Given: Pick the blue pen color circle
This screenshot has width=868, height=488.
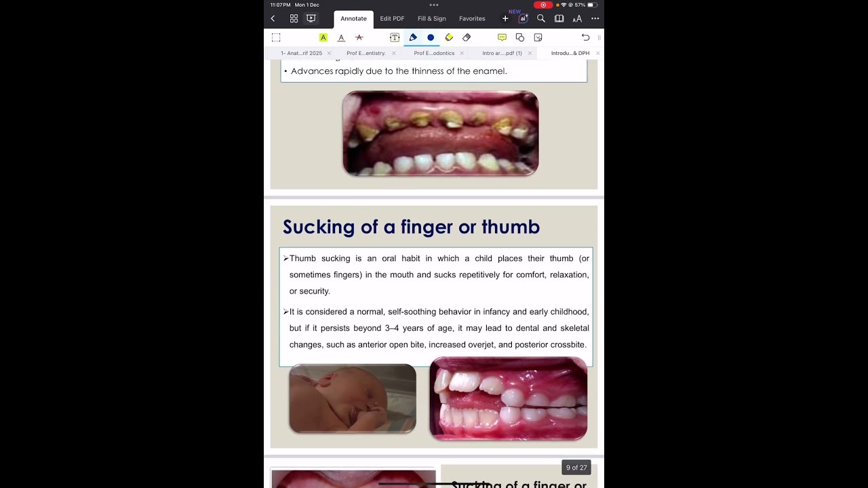Looking at the screenshot, I should (x=431, y=37).
